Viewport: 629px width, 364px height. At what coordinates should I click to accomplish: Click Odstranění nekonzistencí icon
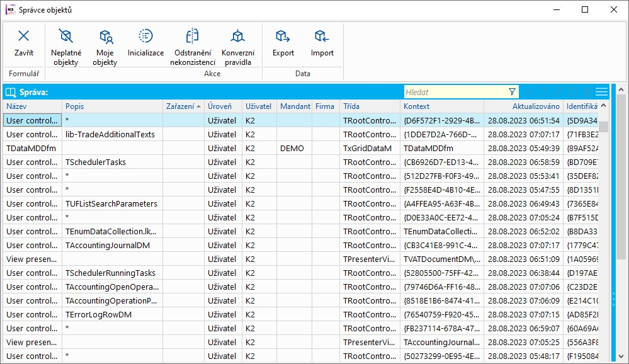(x=192, y=36)
